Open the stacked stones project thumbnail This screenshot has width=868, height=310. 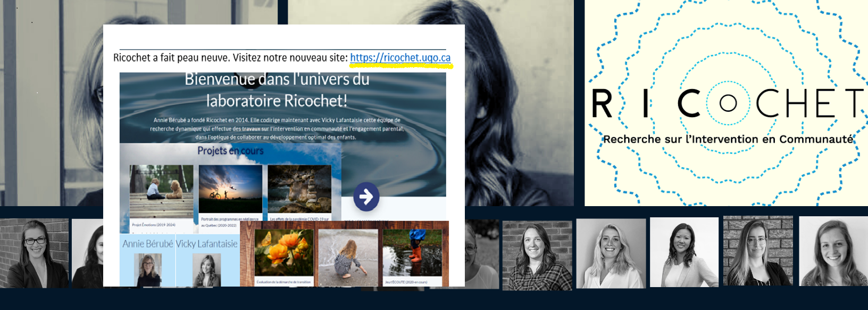point(299,189)
